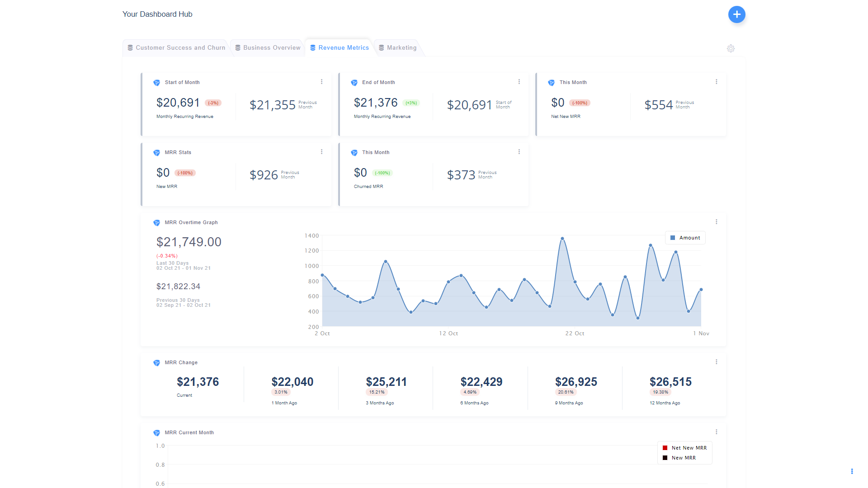Click the Net New MRR legend label
Image resolution: width=868 pixels, height=488 pixels.
(x=689, y=448)
